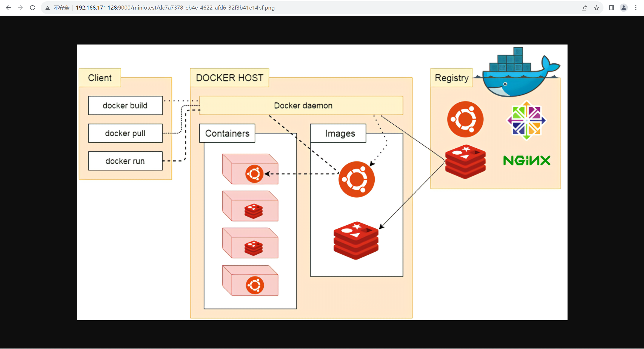Click the 'Docker daemon' bar
Viewport: 644px width, 349px height.
pos(301,105)
